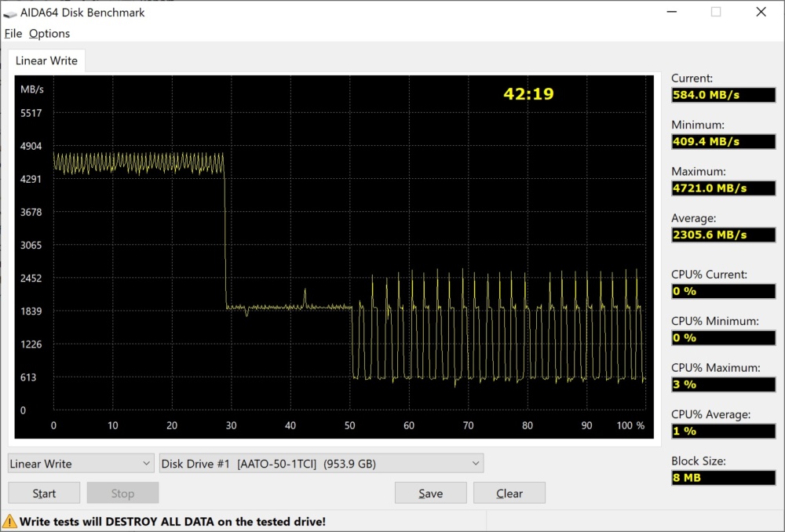Maximize the Disk Benchmark window
This screenshot has width=785, height=532.
[x=716, y=12]
